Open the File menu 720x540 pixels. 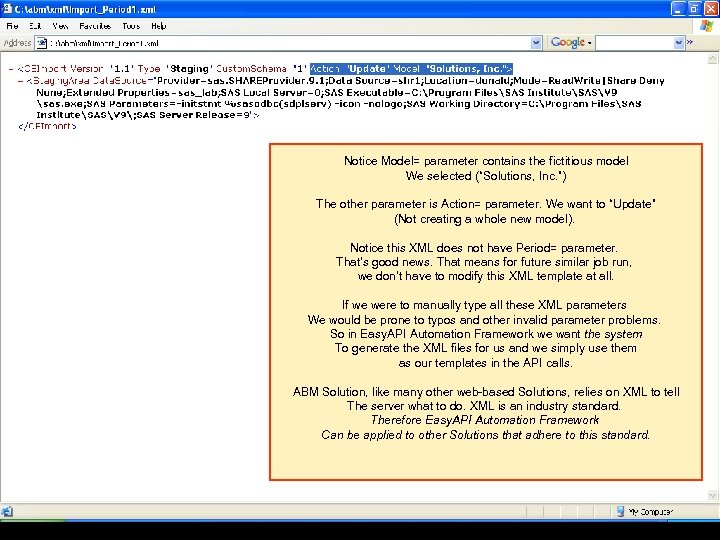[12, 26]
